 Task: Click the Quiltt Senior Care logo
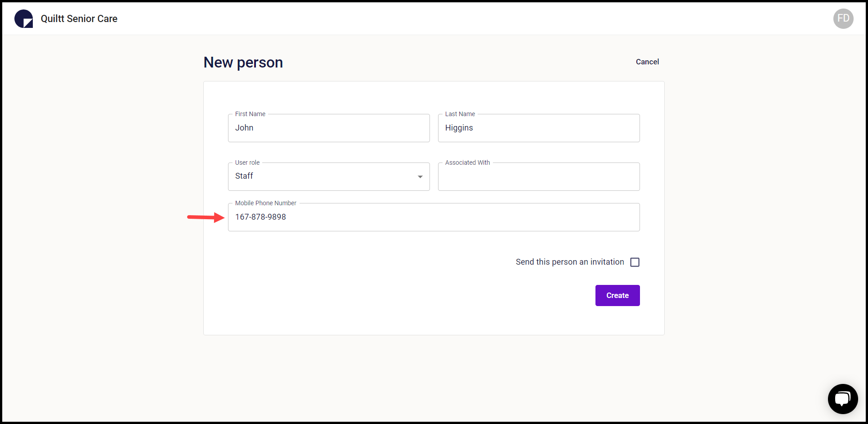coord(23,18)
